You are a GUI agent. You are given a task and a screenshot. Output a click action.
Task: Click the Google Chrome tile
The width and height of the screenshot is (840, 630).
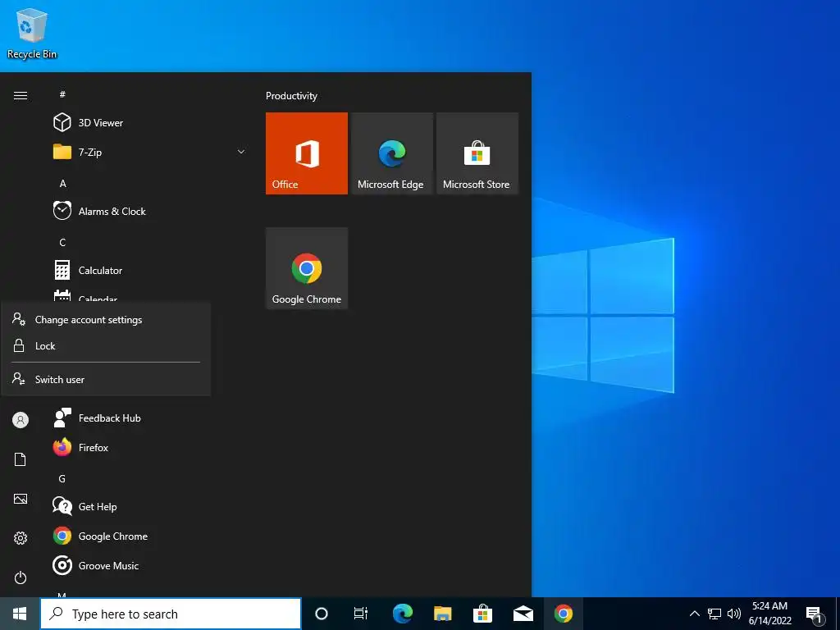click(307, 268)
